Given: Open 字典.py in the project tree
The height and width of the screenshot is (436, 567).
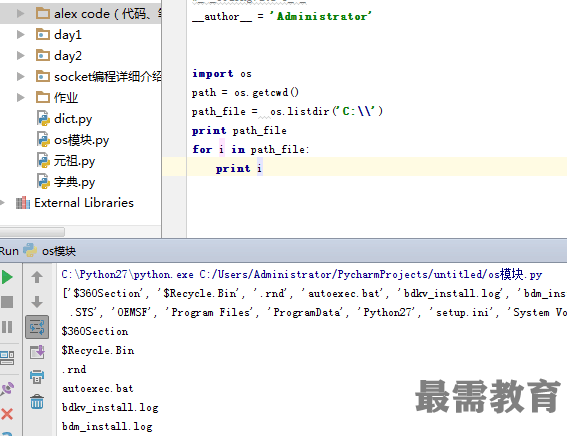Looking at the screenshot, I should click(x=66, y=182).
